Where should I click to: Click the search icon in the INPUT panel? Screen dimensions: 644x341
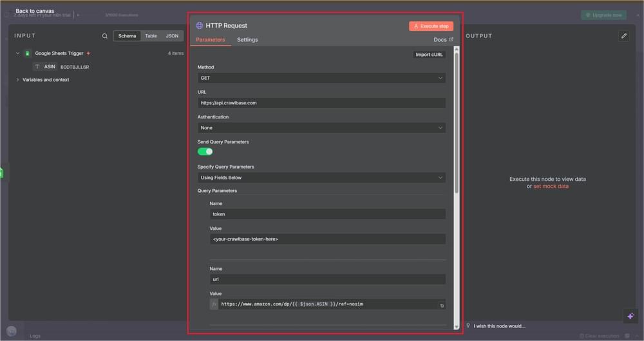pyautogui.click(x=105, y=36)
